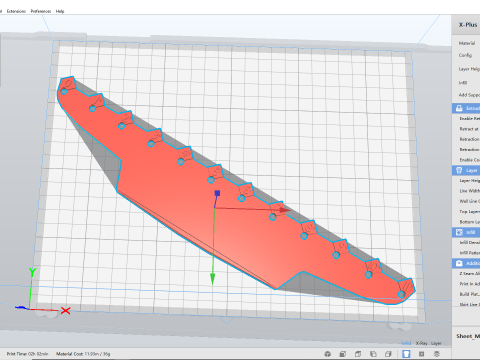Click the Top Layers setting label
Screen dimensions: 480x360
tap(470, 212)
